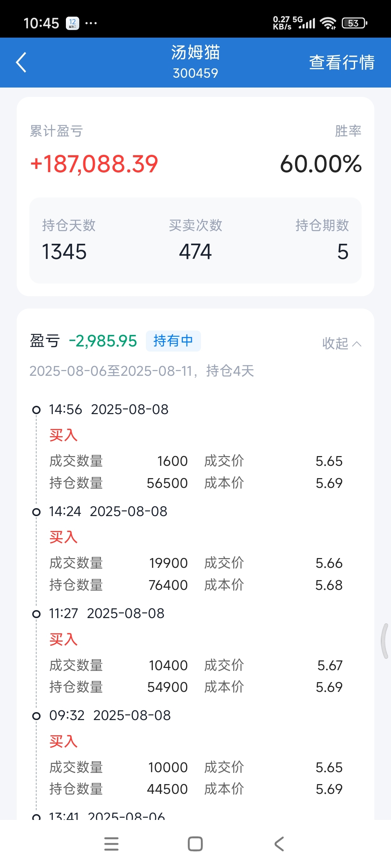391x868 pixels.
Task: Open 查看行情 market view link
Action: click(x=342, y=62)
